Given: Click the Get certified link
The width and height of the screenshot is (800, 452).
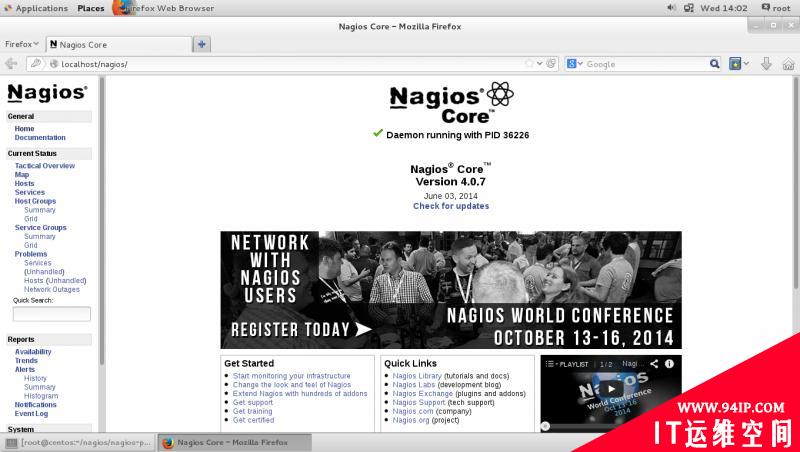Looking at the screenshot, I should [254, 420].
